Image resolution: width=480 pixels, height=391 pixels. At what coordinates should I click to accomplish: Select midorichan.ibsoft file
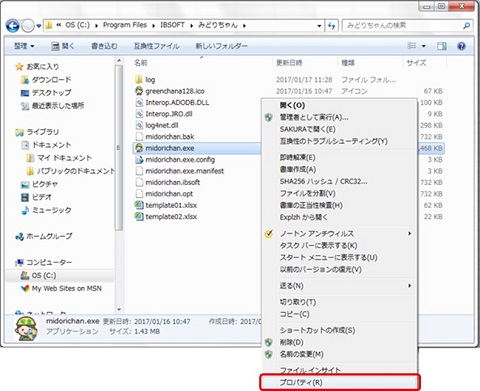point(173,182)
